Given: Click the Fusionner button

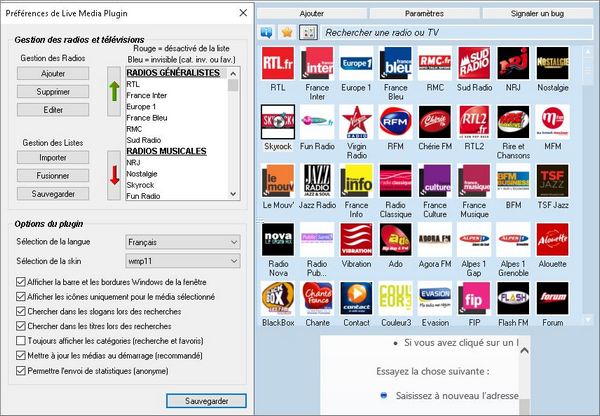Looking at the screenshot, I should (53, 176).
